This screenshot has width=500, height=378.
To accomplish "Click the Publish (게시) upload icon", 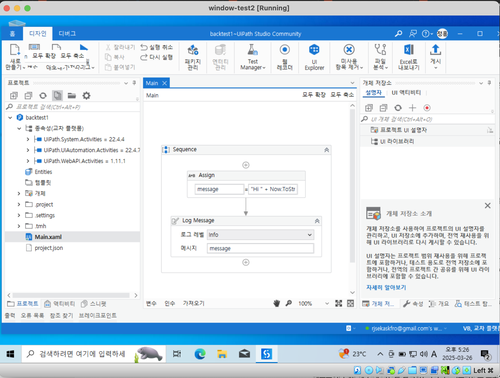I will pyautogui.click(x=435, y=50).
